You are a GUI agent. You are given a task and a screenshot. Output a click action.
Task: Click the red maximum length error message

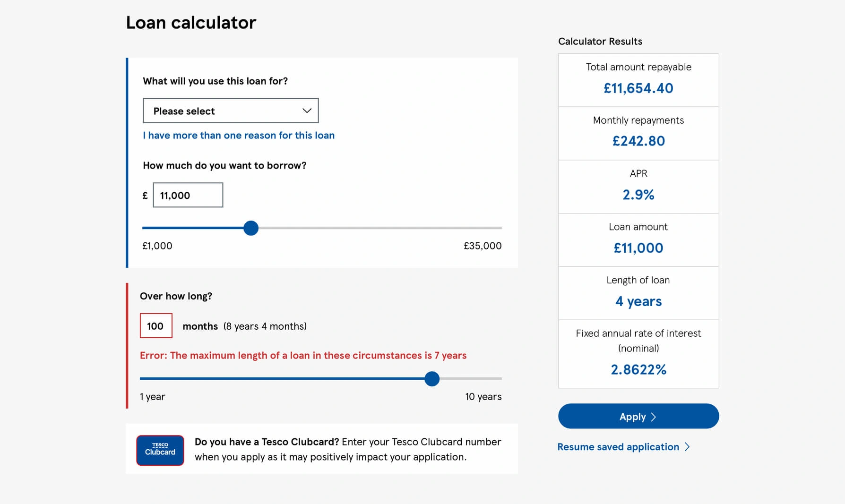point(303,355)
